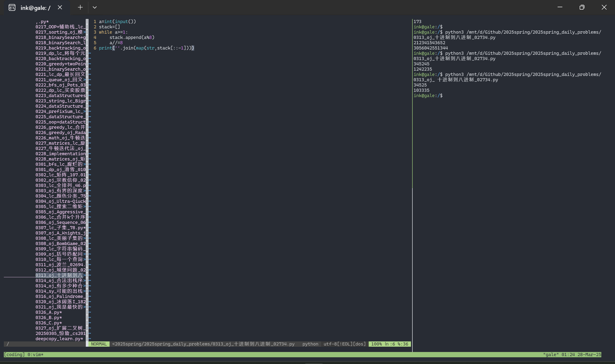This screenshot has width=615, height=364.
Task: Maximize the terminal window
Action: (582, 7)
